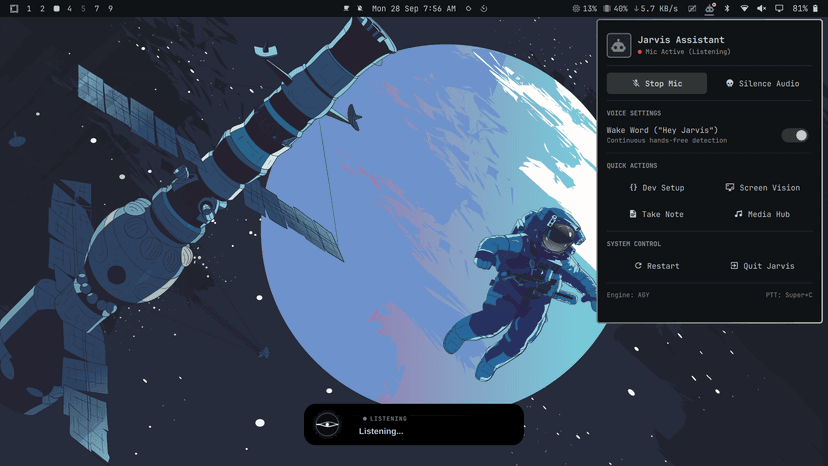Click the "Engine: AGY" footer label

click(x=628, y=295)
